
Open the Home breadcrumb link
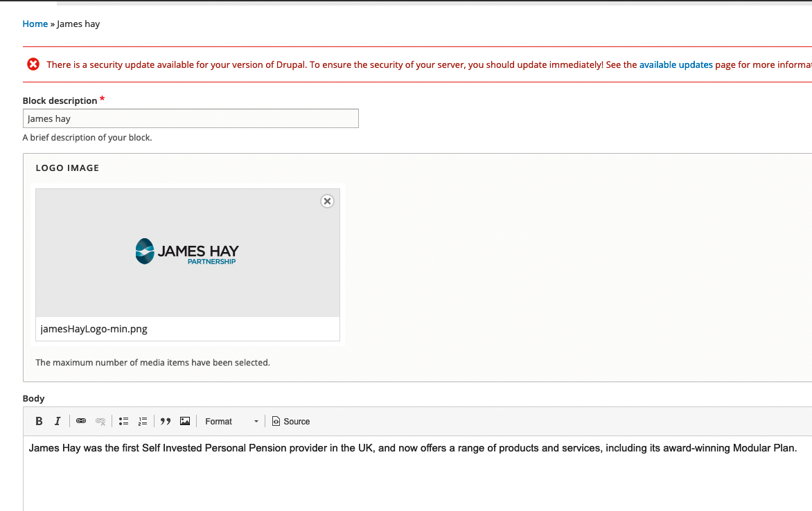pos(35,24)
